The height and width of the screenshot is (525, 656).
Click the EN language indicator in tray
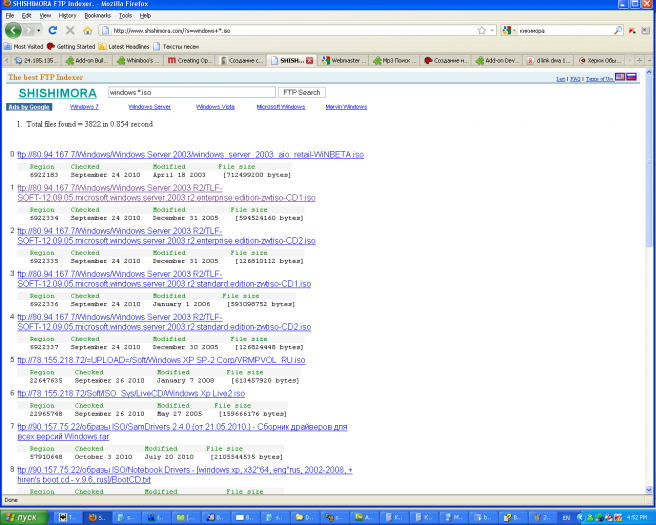point(566,517)
